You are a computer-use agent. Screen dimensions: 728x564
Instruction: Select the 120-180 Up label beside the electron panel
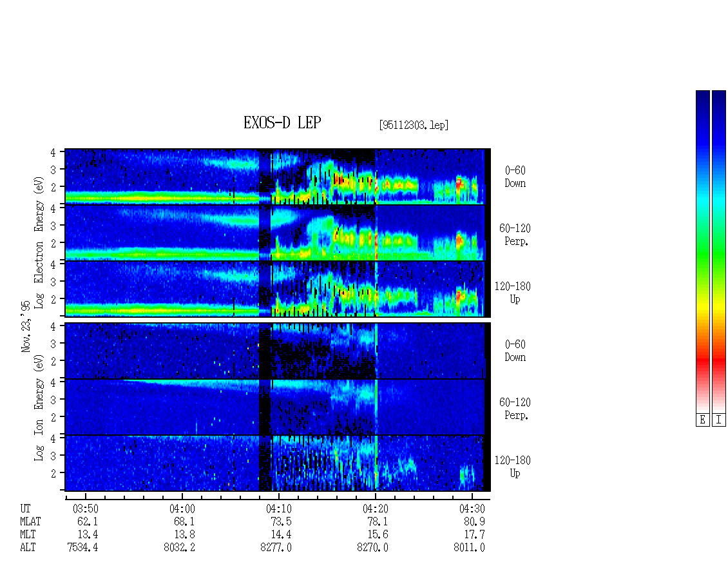click(513, 293)
